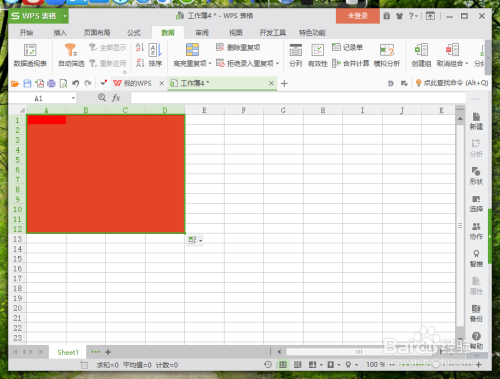Screen dimensions: 500x379
Task: Expand the 高亮重复项 dropdown arrow
Action: point(210,63)
